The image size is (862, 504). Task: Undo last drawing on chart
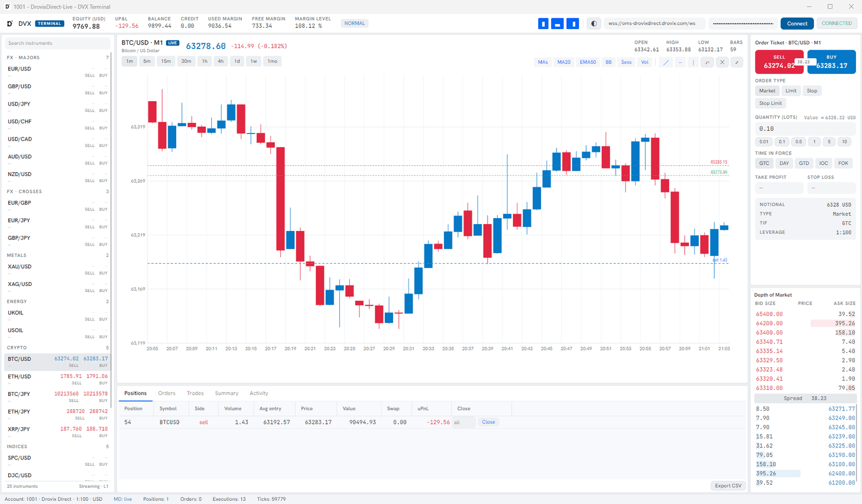point(708,62)
